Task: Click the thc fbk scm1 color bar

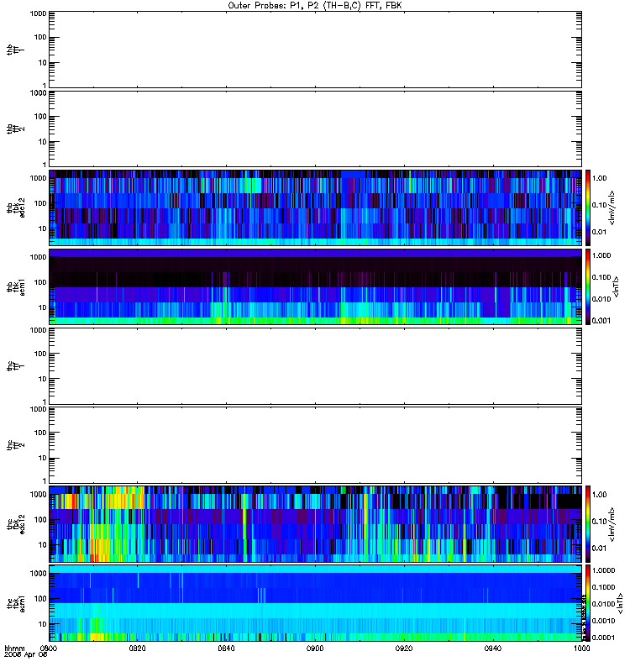Action: [588, 603]
